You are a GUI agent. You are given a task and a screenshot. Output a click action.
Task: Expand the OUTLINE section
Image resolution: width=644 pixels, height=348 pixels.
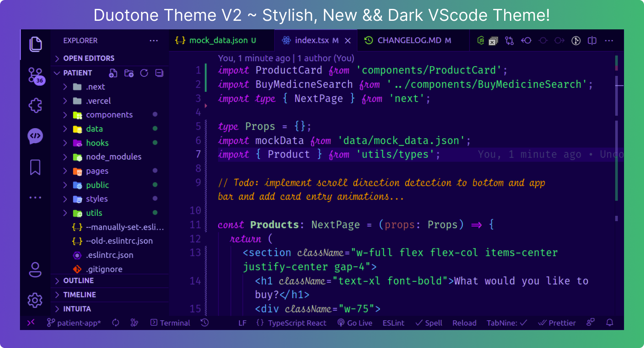110,281
